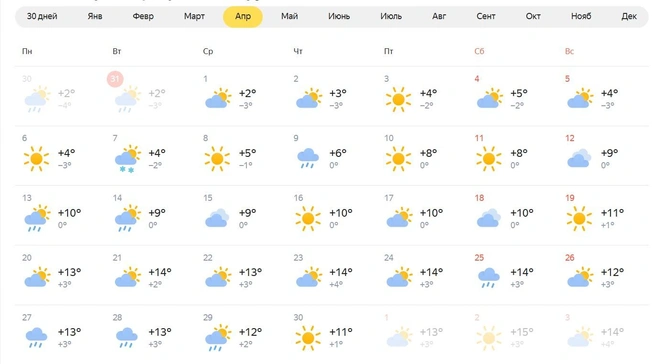This screenshot has height=364, width=656.
Task: Click the rain icon for April 25
Action: point(489,278)
